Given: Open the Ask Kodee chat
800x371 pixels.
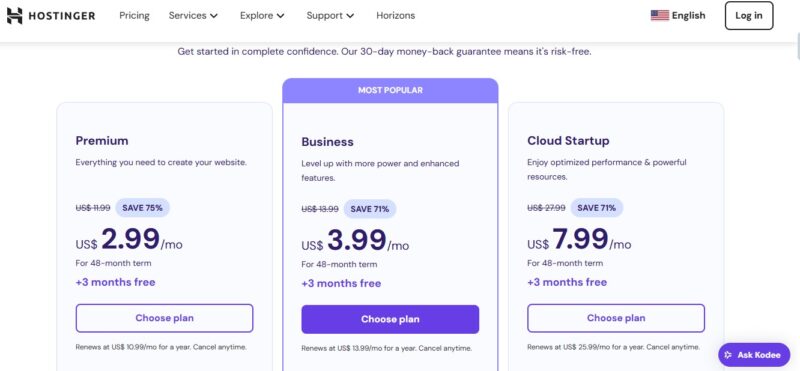Looking at the screenshot, I should 754,355.
